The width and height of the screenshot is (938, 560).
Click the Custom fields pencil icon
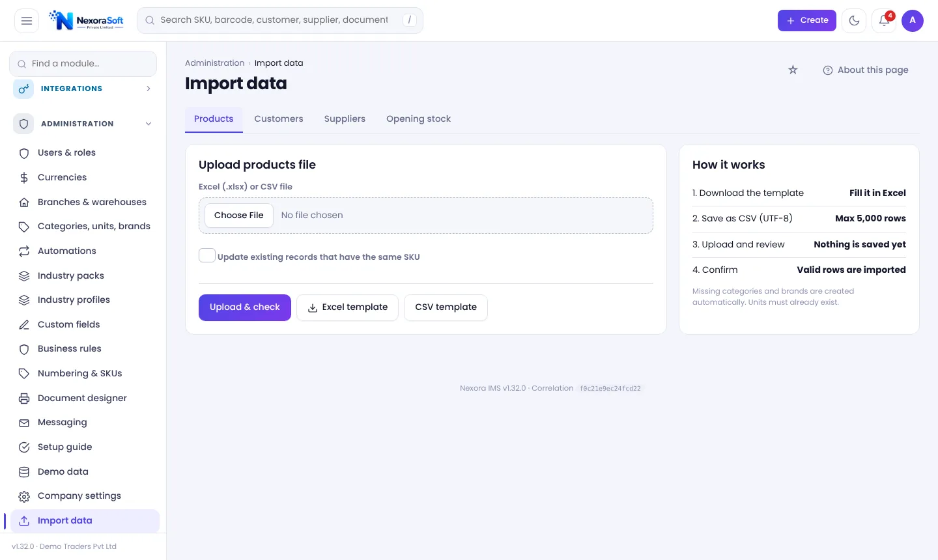coord(24,324)
